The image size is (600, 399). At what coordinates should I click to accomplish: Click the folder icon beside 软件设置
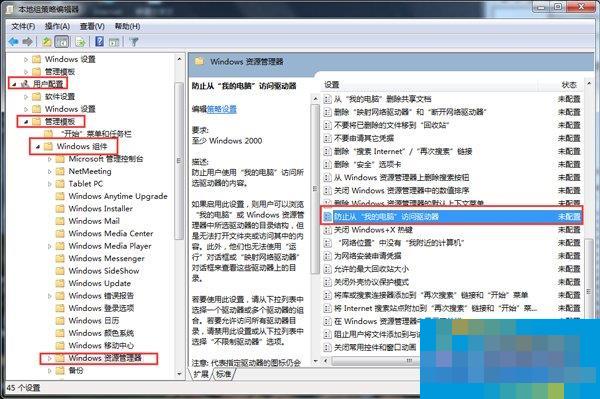pos(37,96)
